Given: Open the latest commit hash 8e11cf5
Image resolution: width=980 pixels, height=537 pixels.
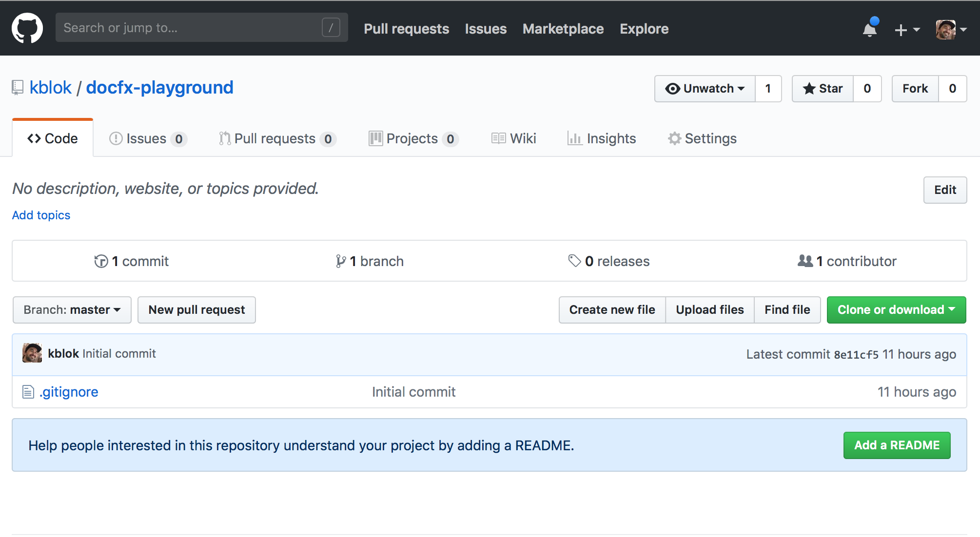Looking at the screenshot, I should pos(856,355).
